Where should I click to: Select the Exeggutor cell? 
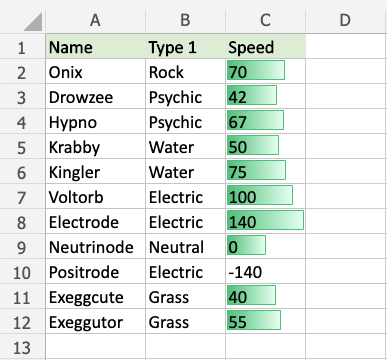[96, 321]
